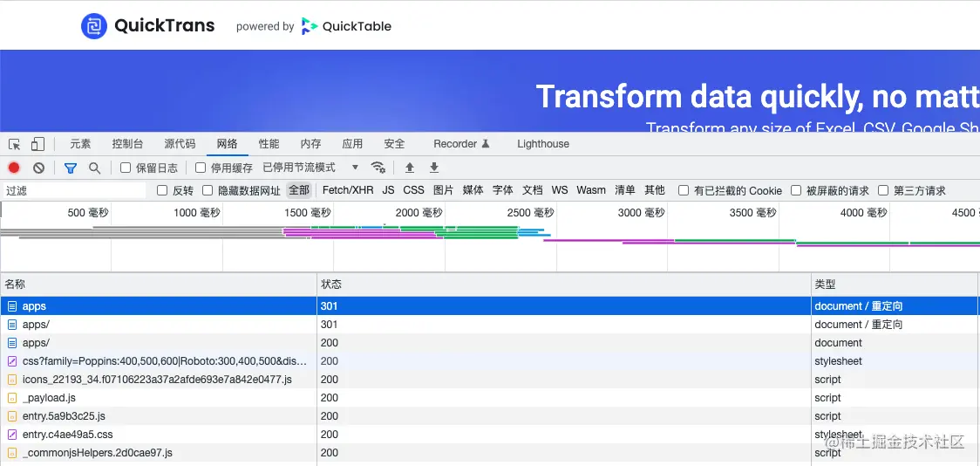Switch to the 应用 tab

[352, 144]
